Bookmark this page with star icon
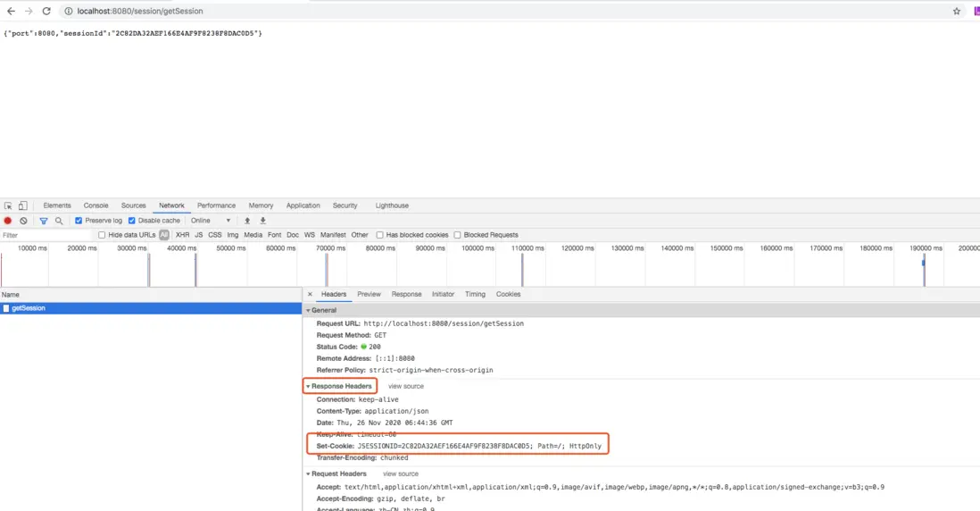 [956, 12]
